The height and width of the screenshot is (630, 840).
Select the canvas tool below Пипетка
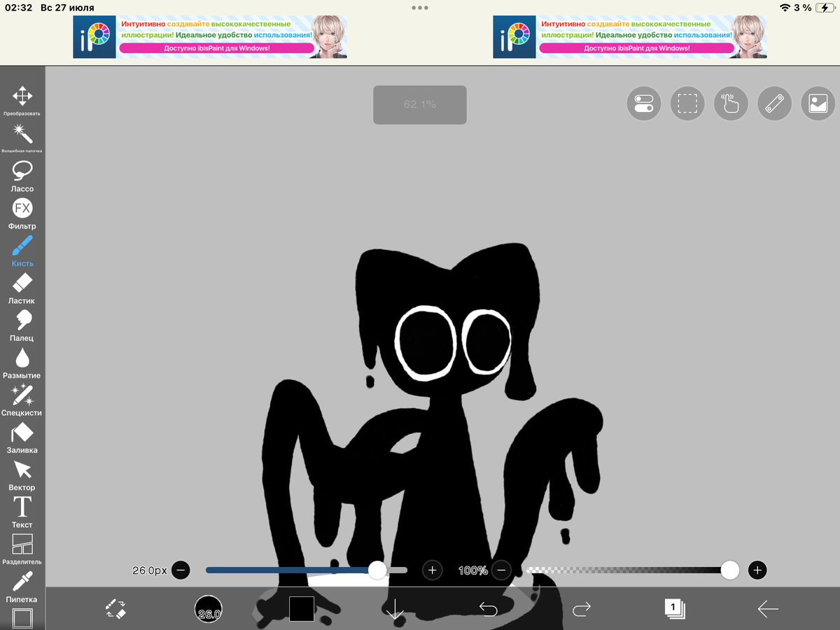[x=22, y=619]
